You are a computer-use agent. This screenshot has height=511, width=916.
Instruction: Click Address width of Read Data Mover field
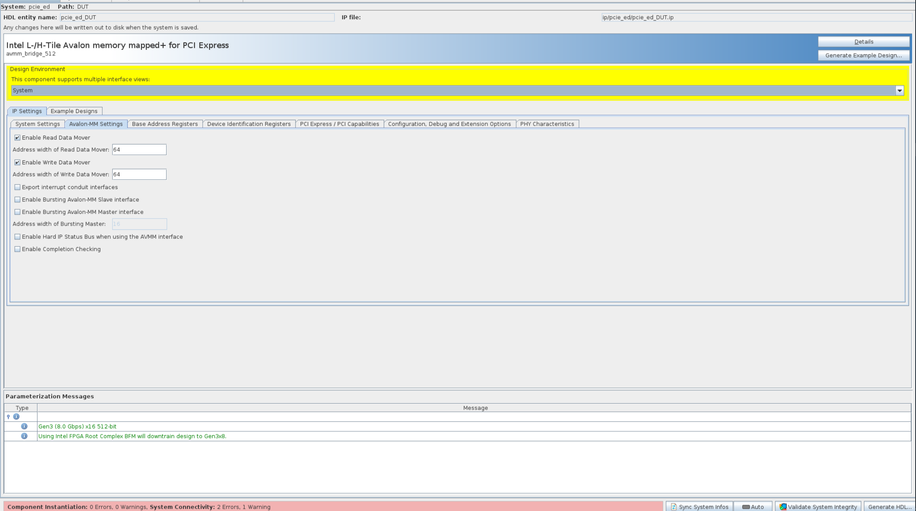click(x=139, y=150)
